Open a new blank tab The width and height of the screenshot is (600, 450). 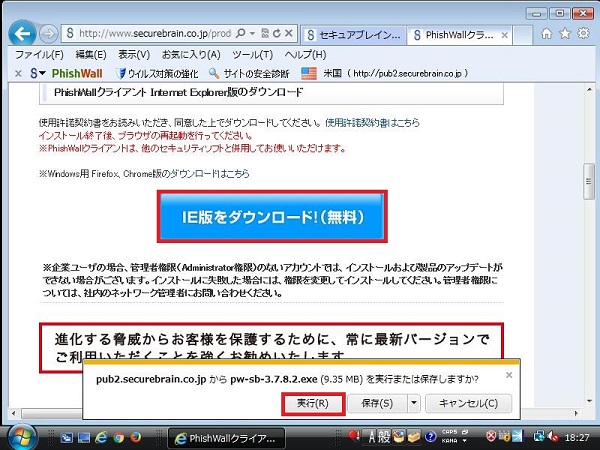[522, 35]
